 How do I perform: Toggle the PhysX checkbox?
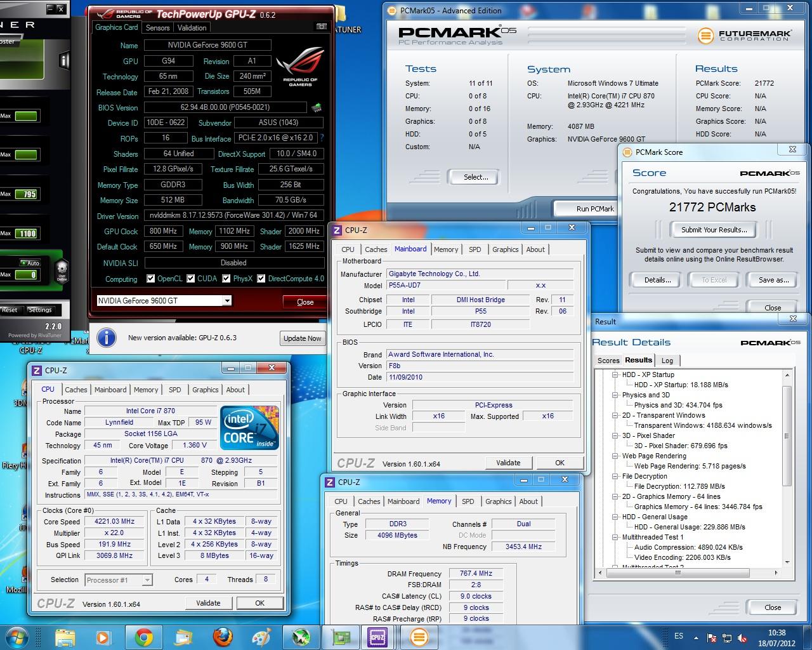226,278
